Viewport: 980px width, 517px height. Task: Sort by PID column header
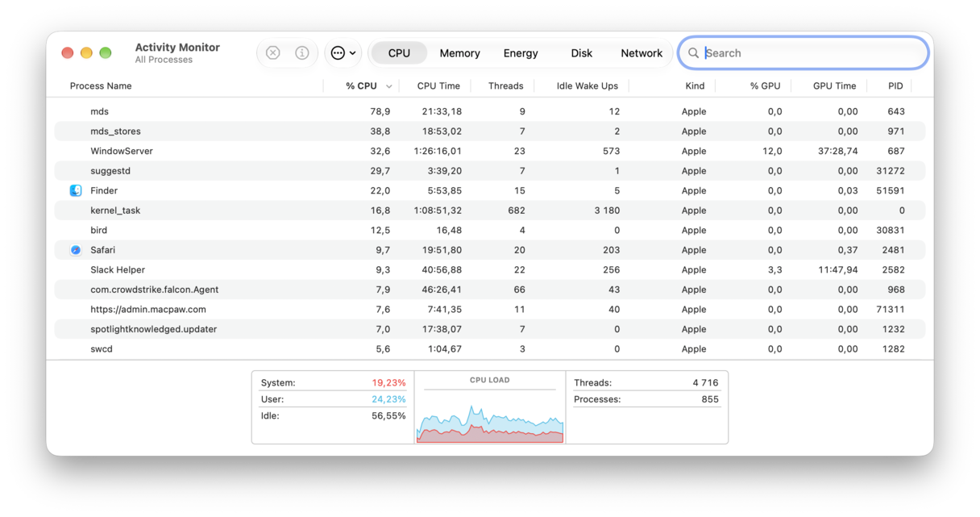pos(895,86)
